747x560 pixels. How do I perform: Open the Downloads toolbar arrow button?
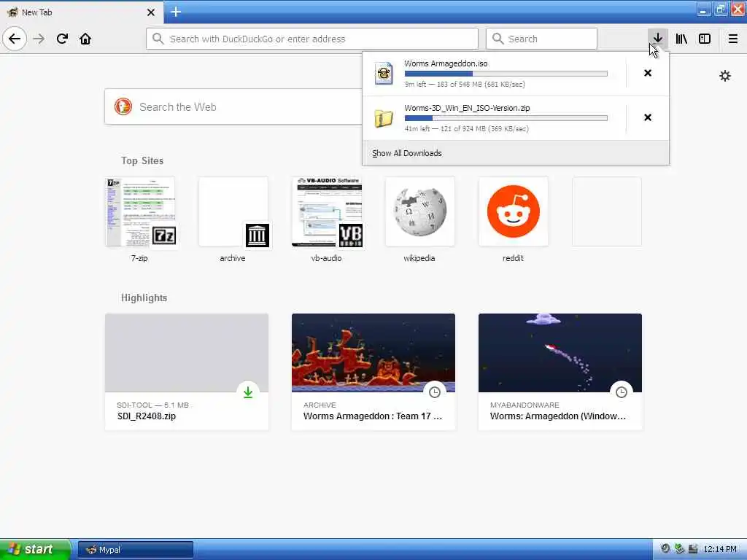657,39
